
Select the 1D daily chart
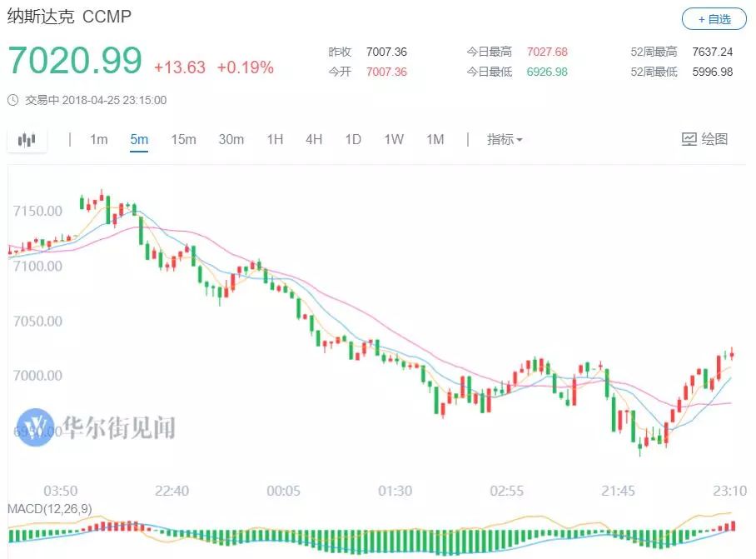pyautogui.click(x=353, y=139)
